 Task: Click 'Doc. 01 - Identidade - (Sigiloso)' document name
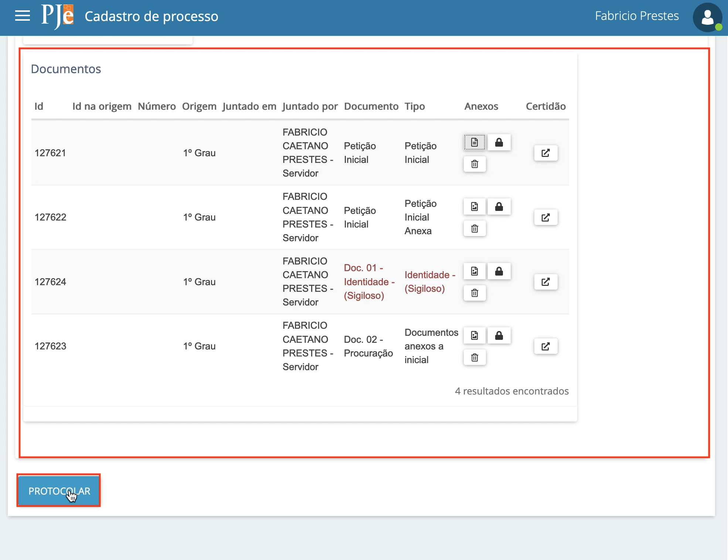click(369, 282)
